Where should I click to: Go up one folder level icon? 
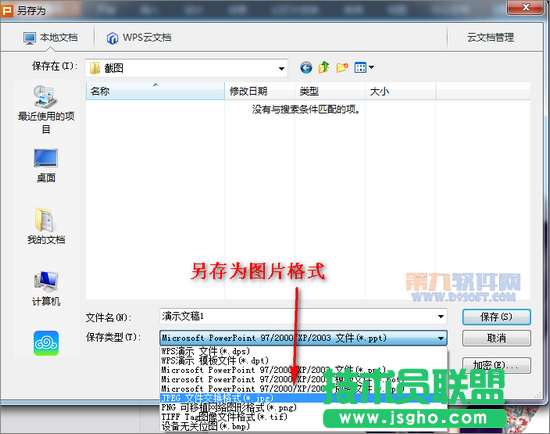(324, 67)
